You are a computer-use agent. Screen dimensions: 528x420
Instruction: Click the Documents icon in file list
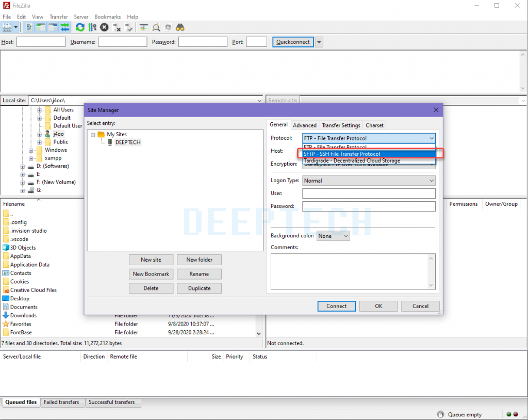(6, 306)
